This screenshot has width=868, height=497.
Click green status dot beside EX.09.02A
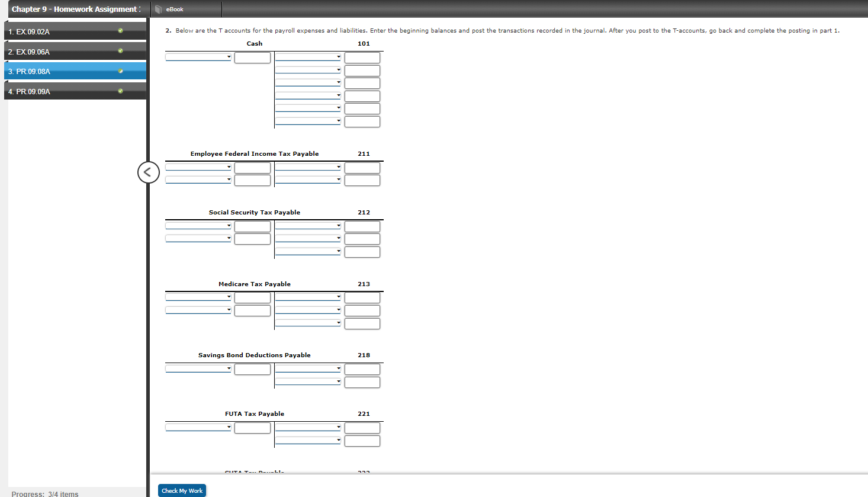[120, 30]
